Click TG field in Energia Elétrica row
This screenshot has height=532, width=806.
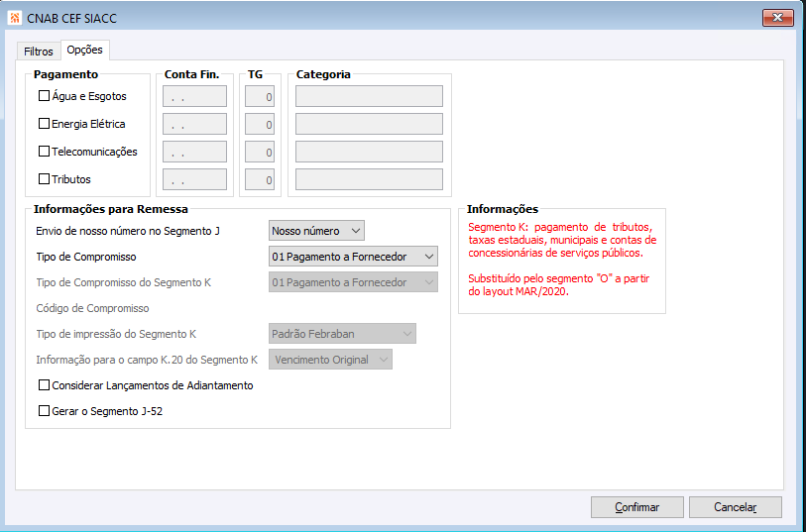260,124
